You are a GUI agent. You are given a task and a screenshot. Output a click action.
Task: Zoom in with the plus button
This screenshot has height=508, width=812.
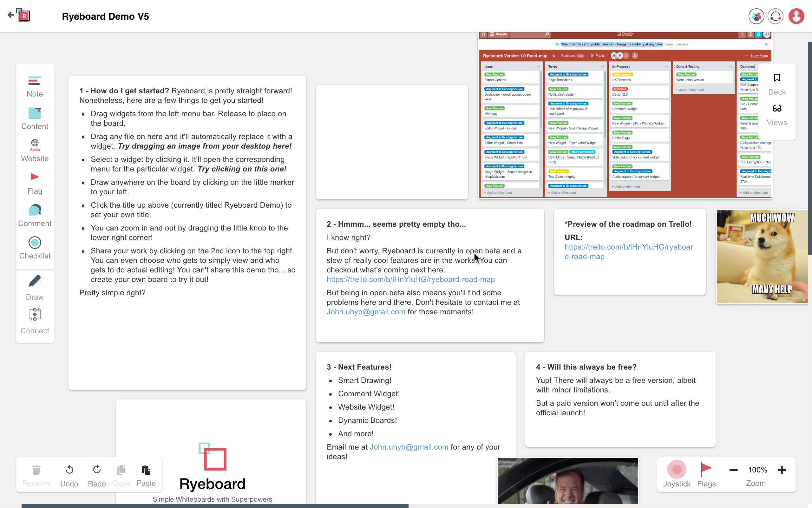click(x=782, y=470)
